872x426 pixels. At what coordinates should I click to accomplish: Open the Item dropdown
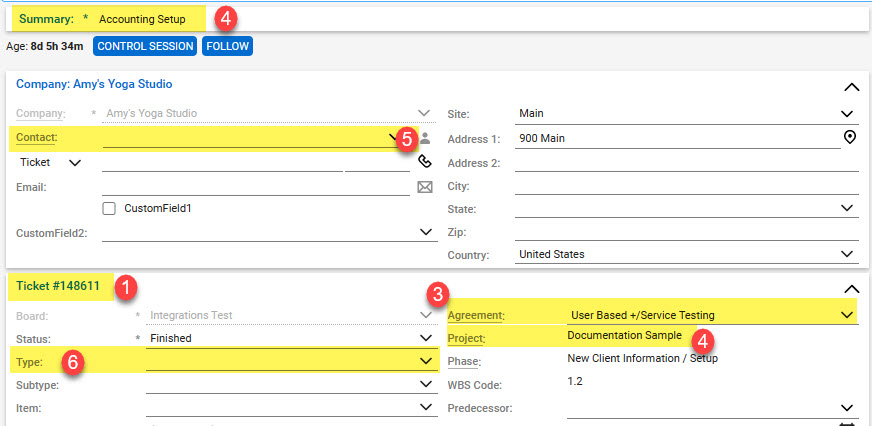[x=426, y=407]
